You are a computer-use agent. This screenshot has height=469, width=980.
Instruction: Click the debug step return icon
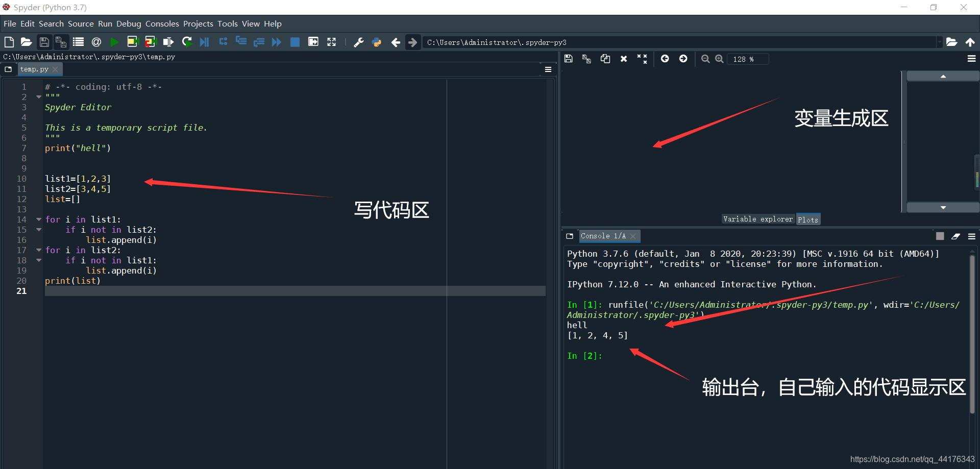coord(259,42)
